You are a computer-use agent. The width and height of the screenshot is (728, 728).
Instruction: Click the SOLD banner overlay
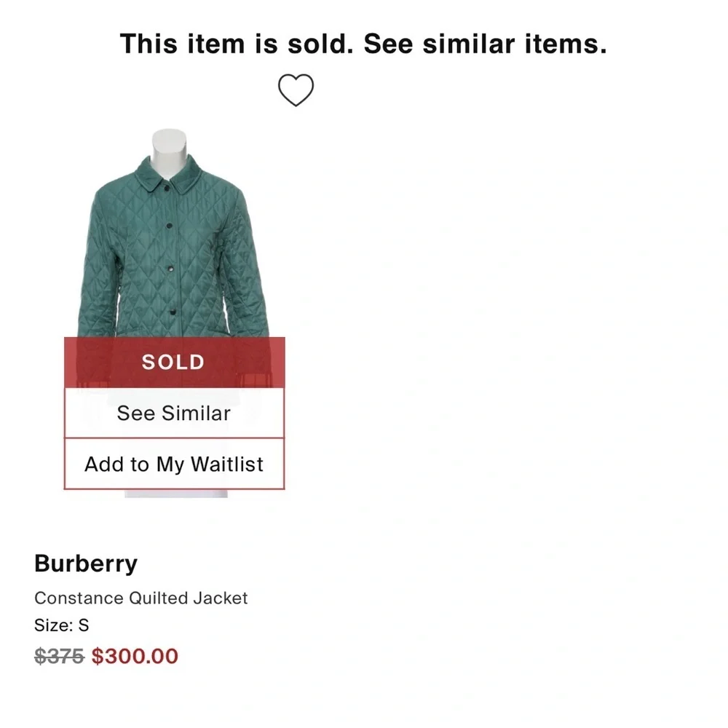click(173, 362)
